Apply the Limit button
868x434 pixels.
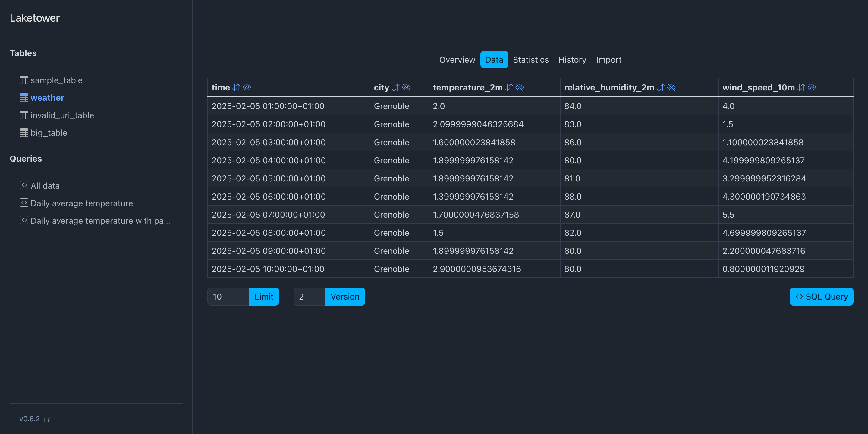[x=263, y=297]
